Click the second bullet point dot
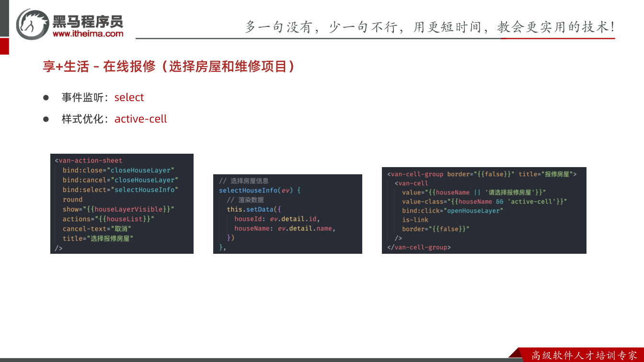Viewport: 644px width, 362px height. tap(46, 119)
